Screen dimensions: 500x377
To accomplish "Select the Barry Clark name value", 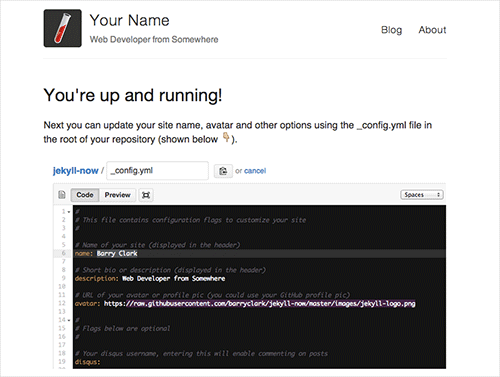I will pyautogui.click(x=117, y=254).
